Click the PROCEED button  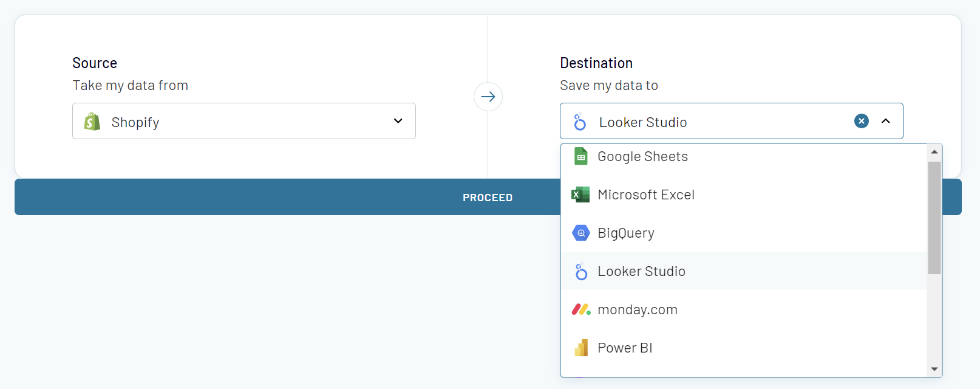[x=488, y=197]
